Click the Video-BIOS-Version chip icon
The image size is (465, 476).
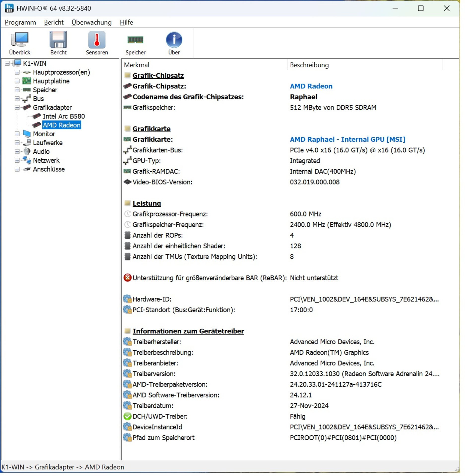click(x=128, y=182)
